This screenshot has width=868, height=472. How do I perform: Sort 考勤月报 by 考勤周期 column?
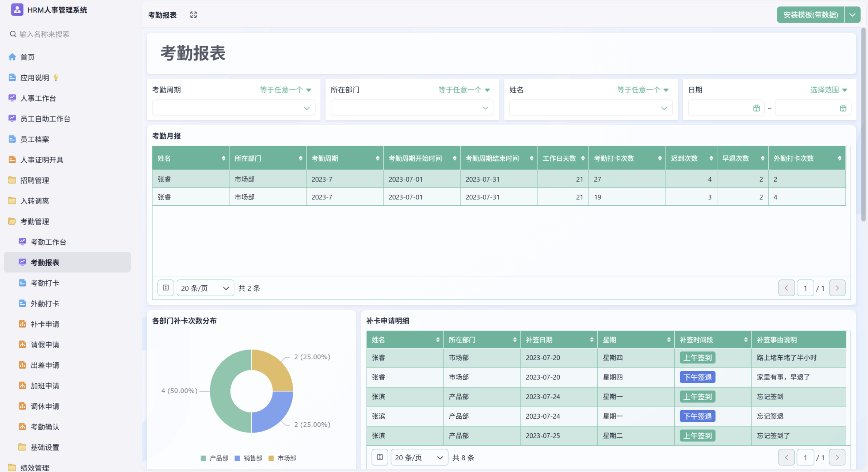tap(377, 158)
